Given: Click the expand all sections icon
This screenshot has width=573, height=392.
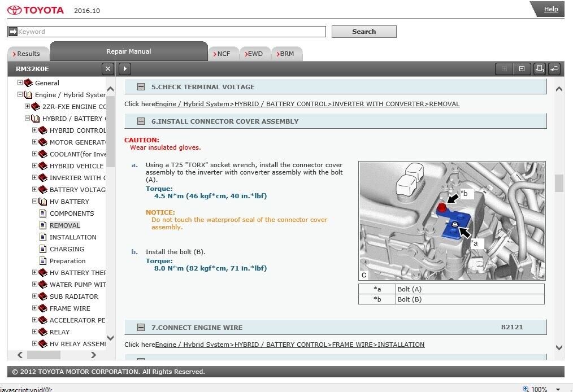Looking at the screenshot, I should 504,69.
